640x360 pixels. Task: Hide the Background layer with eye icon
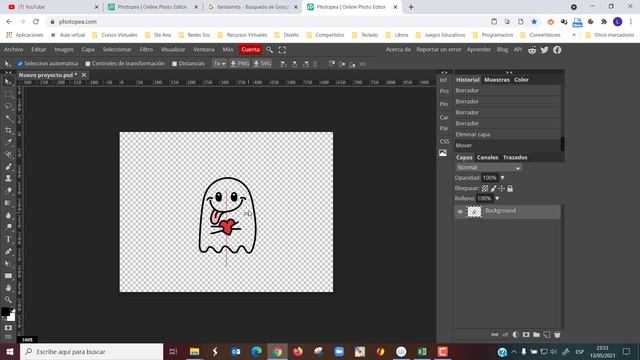coord(460,212)
